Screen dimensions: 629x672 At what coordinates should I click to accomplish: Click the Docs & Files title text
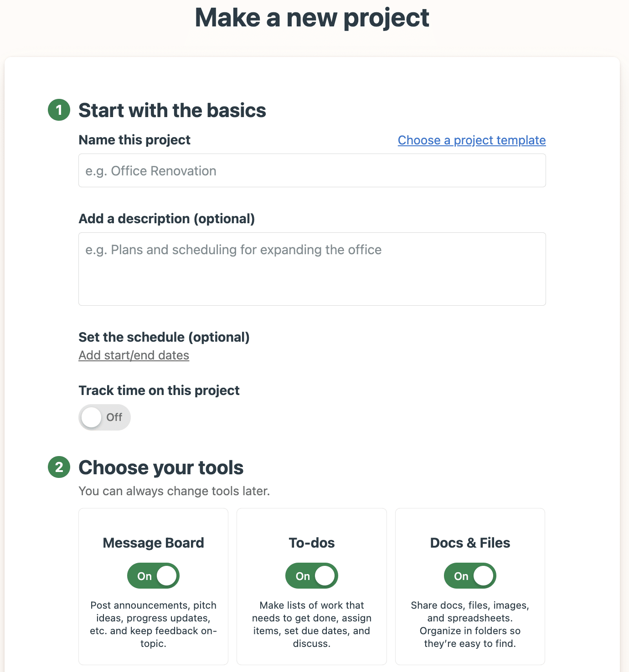pyautogui.click(x=470, y=543)
